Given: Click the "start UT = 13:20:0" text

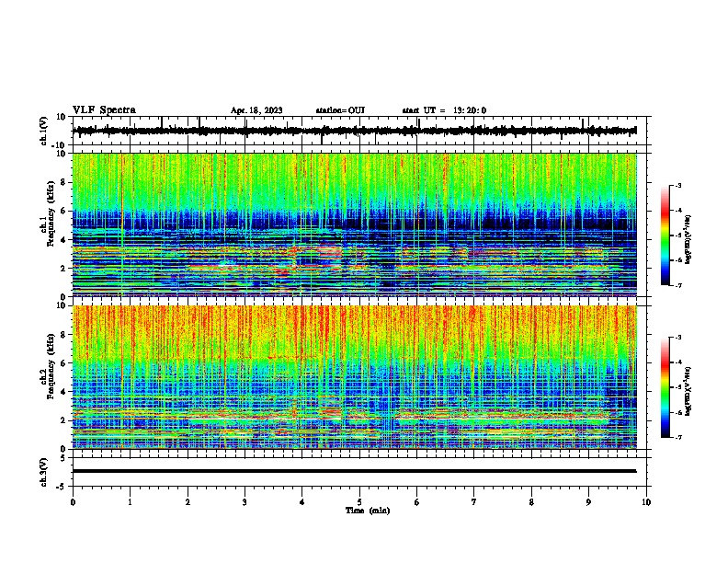Looking at the screenshot, I should pos(444,110).
